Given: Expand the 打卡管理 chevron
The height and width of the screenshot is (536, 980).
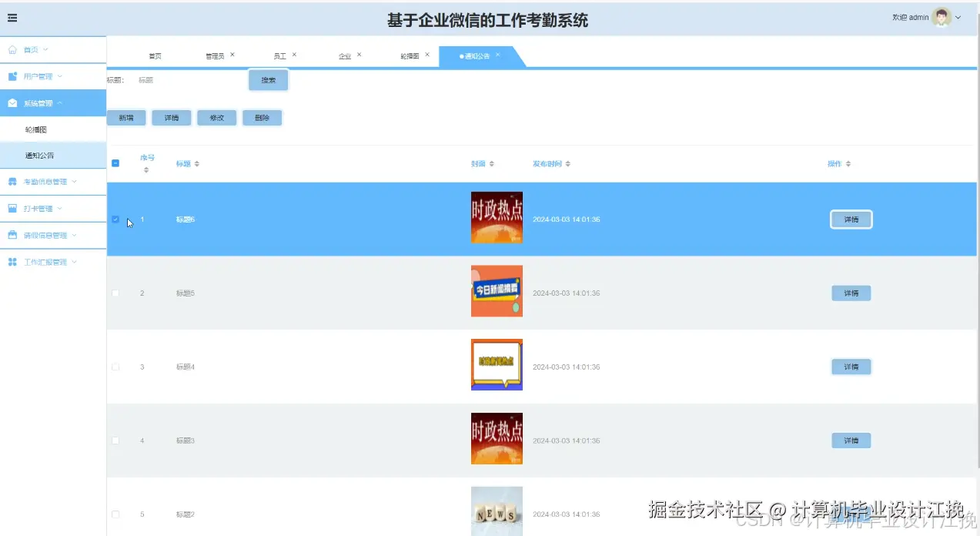Looking at the screenshot, I should click(60, 209).
